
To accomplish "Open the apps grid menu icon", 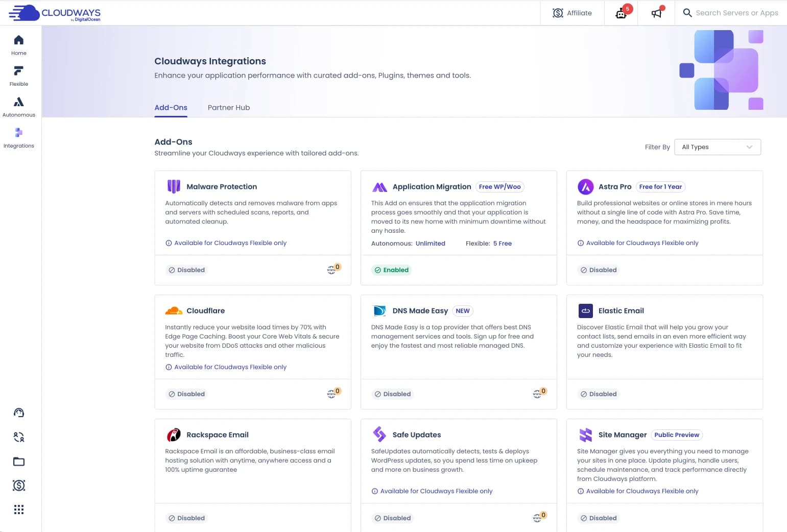I will point(19,510).
